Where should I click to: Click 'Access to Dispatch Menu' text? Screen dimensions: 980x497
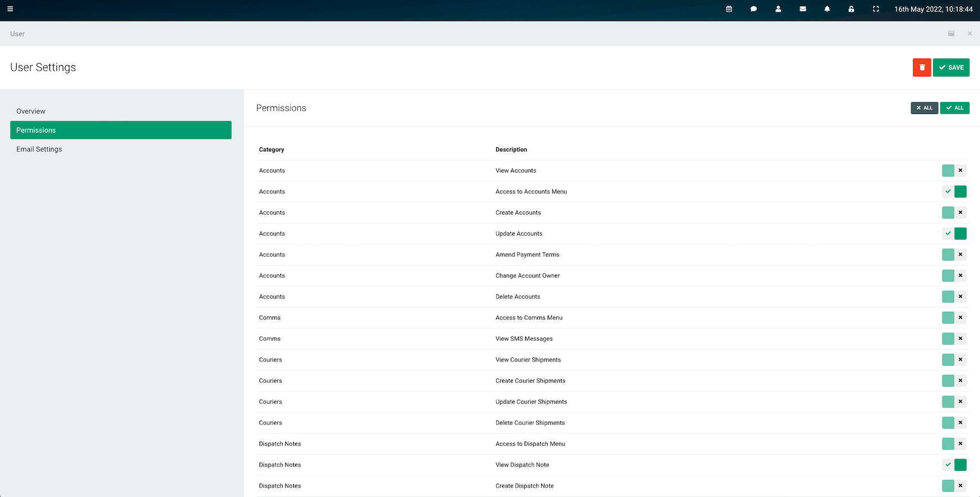(530, 444)
